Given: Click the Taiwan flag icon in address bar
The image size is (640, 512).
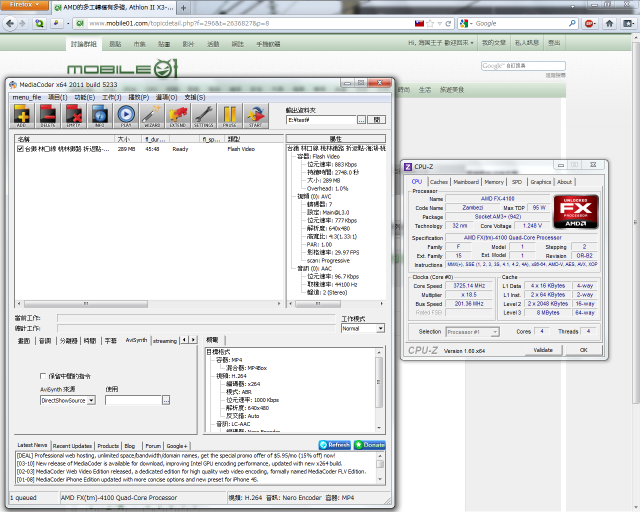Looking at the screenshot, I should pos(419,24).
